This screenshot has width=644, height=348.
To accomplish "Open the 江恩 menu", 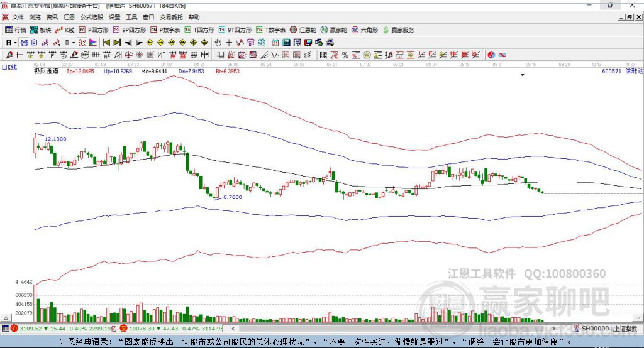I will 69,17.
